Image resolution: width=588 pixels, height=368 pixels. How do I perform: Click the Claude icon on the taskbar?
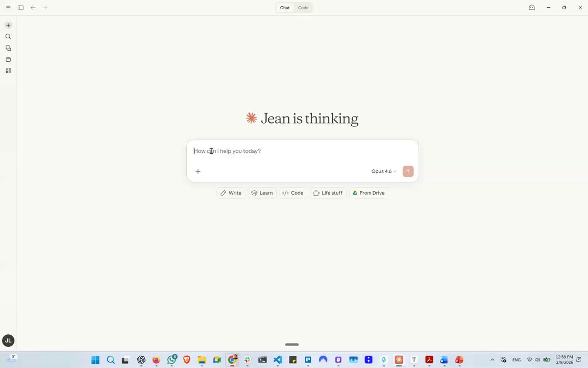tap(399, 360)
